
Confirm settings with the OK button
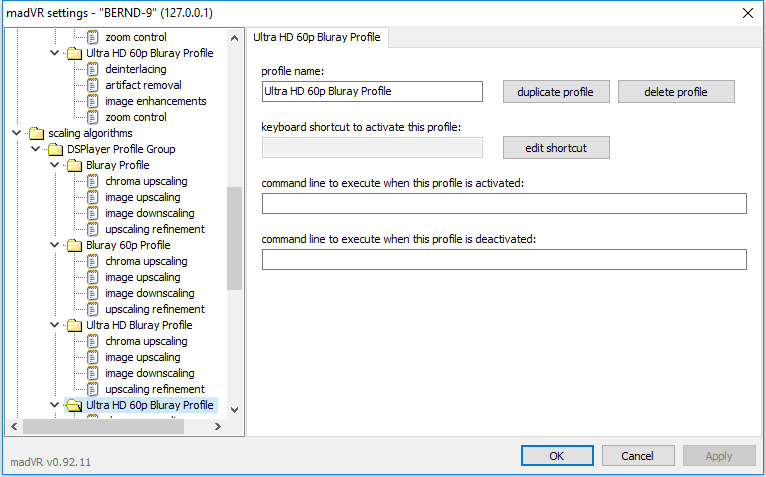coord(557,456)
